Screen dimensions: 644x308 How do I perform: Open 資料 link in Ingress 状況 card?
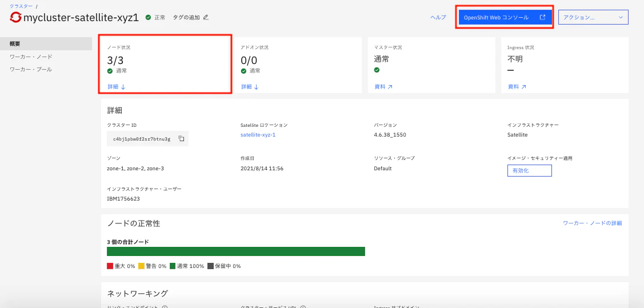click(x=517, y=87)
